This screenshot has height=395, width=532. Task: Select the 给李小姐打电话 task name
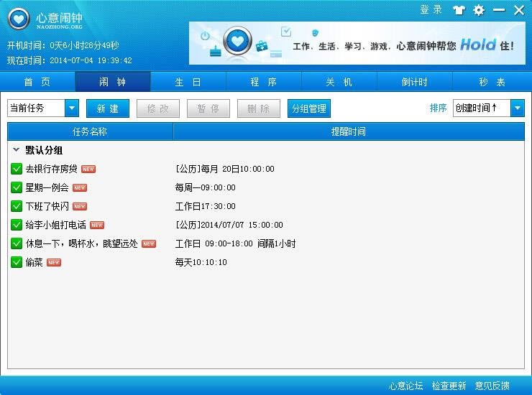56,225
